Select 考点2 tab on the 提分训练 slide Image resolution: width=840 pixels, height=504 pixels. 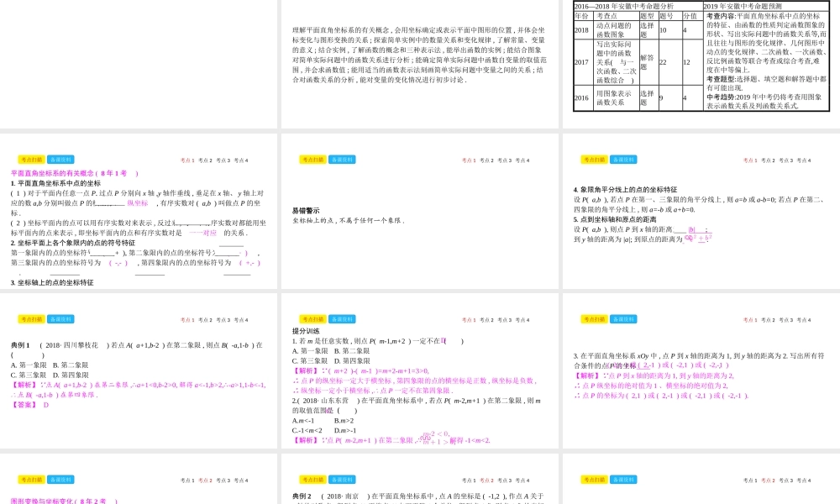tap(487, 320)
